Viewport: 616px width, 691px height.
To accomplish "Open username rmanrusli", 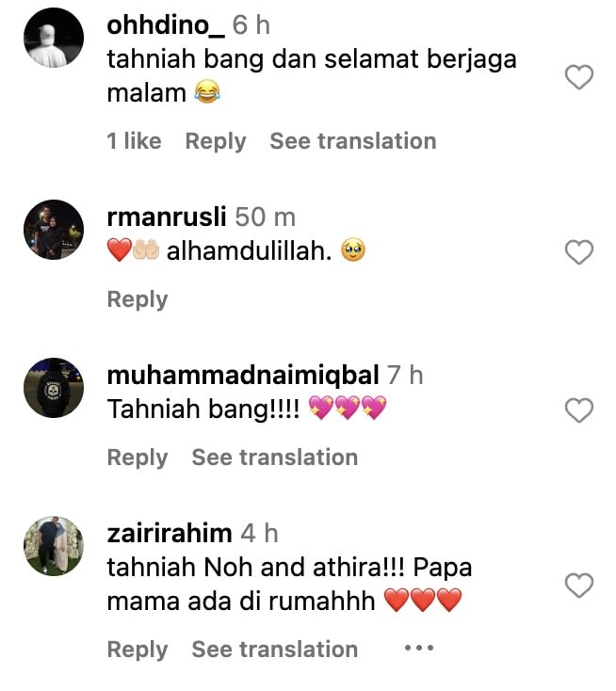I will 167,217.
